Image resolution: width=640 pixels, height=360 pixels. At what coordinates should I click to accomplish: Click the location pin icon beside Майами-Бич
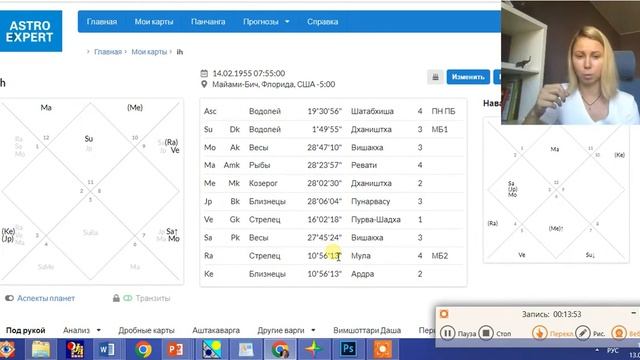coord(204,84)
